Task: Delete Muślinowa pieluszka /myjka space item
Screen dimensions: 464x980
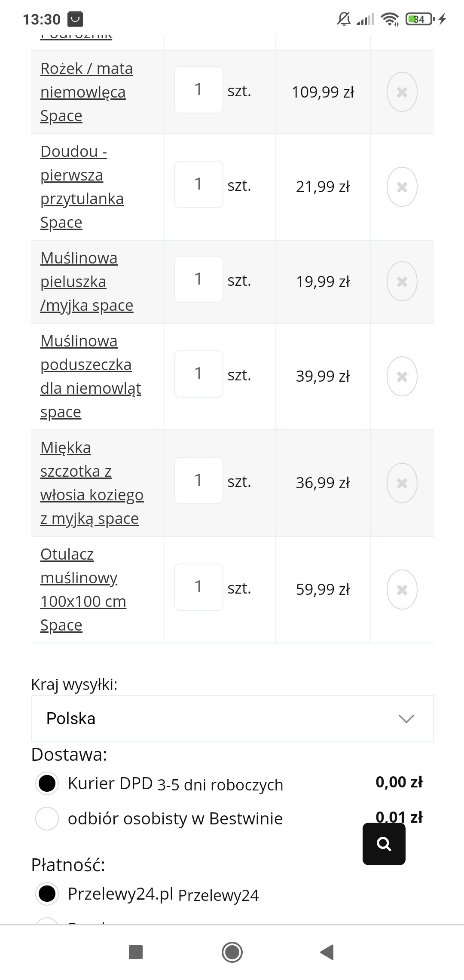Action: [402, 282]
